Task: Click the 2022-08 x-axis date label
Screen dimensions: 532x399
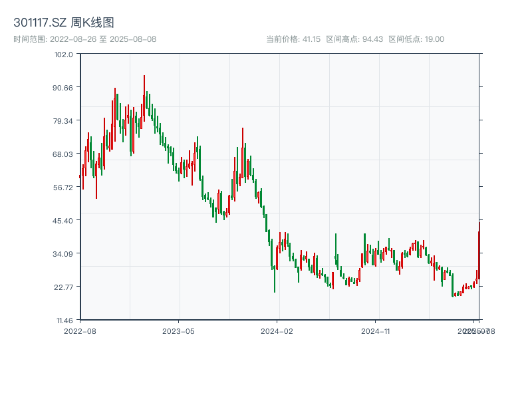Action: pyautogui.click(x=80, y=330)
